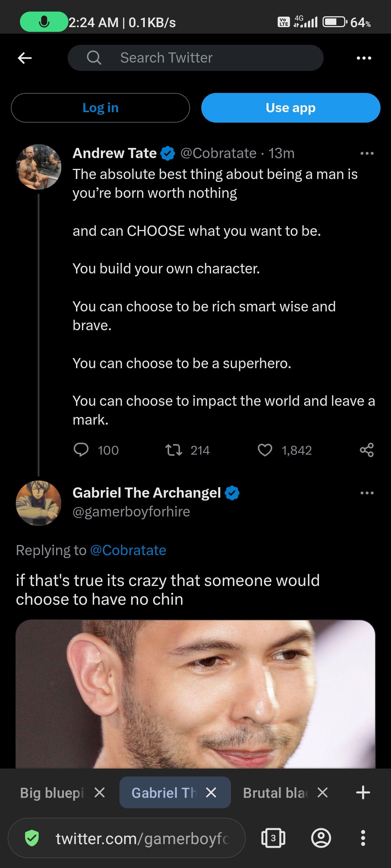Viewport: 391px width, 868px height.
Task: Switch to the Brutal bla browser tab
Action: click(275, 793)
